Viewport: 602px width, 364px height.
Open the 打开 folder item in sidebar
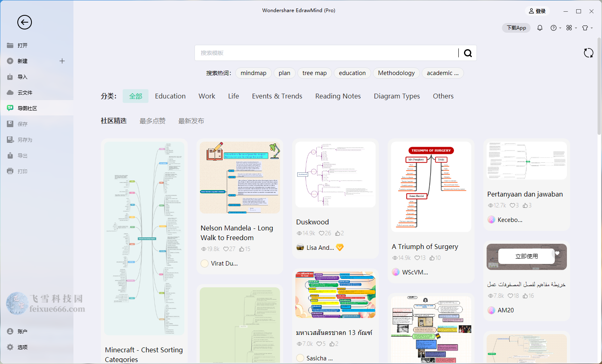click(x=37, y=45)
